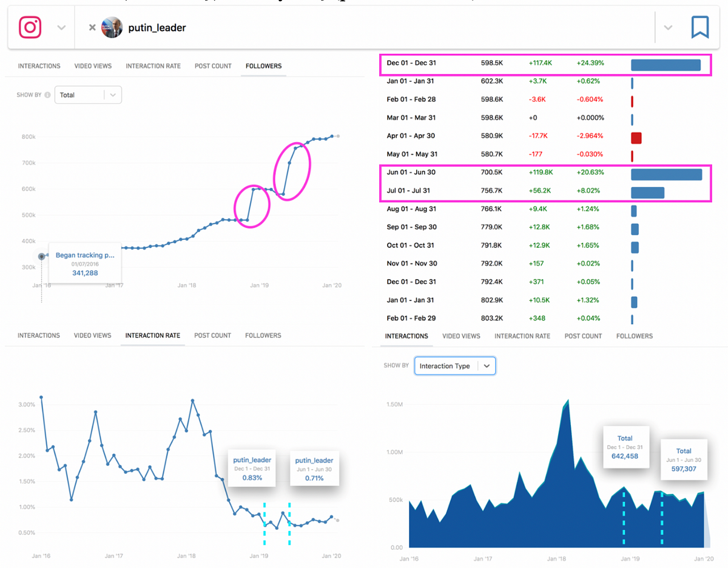Screen dimensions: 728x568
Task: Click the growth bar in the Jun 01 - Jun 30 row
Action: tap(666, 175)
